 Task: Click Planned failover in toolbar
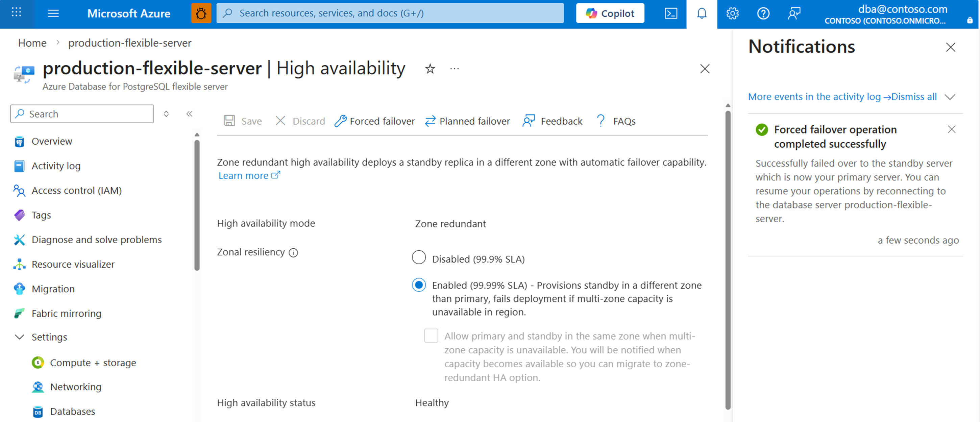[x=467, y=121]
